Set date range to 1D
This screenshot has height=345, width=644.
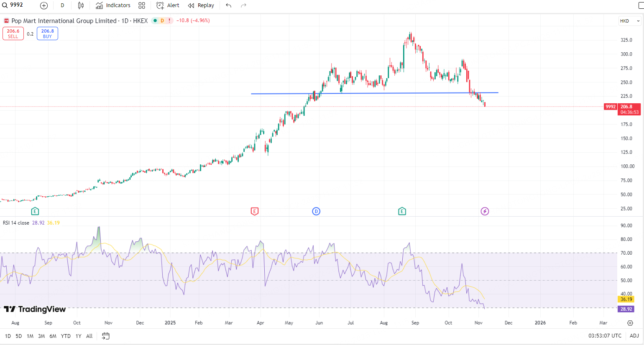point(8,336)
